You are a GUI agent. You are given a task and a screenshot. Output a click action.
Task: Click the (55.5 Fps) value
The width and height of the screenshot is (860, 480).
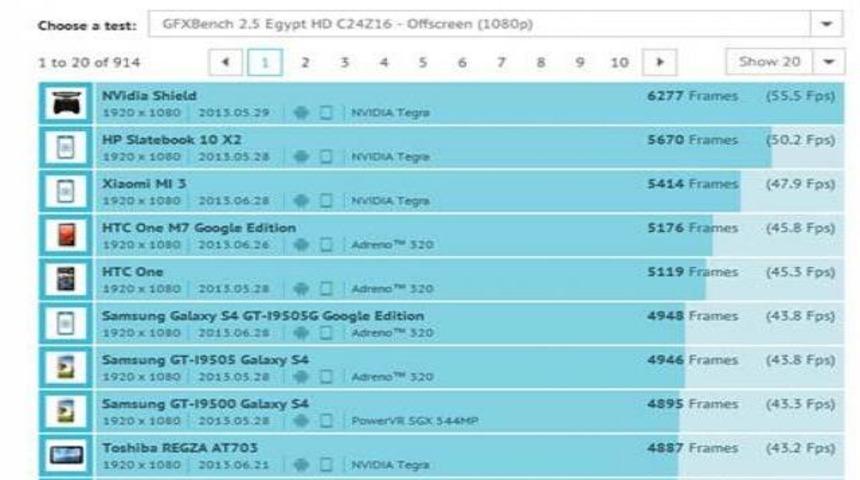click(x=801, y=96)
